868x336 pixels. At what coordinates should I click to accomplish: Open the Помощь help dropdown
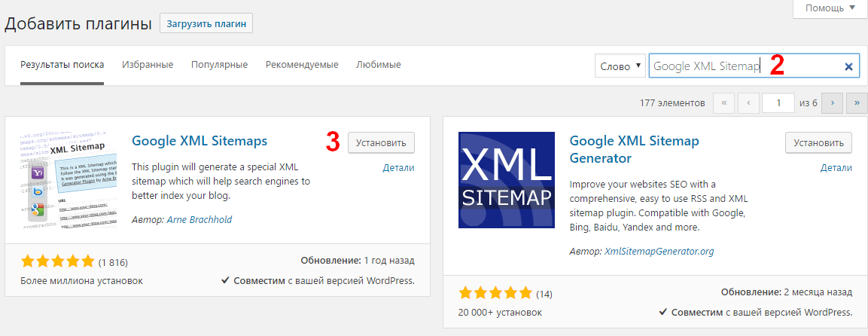[x=830, y=8]
